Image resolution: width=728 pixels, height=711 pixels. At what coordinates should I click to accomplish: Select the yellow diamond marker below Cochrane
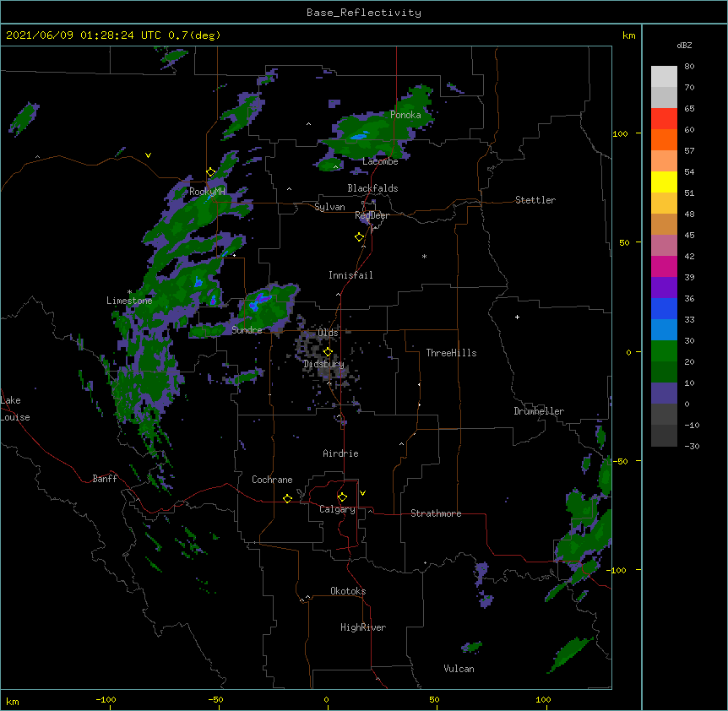(287, 498)
